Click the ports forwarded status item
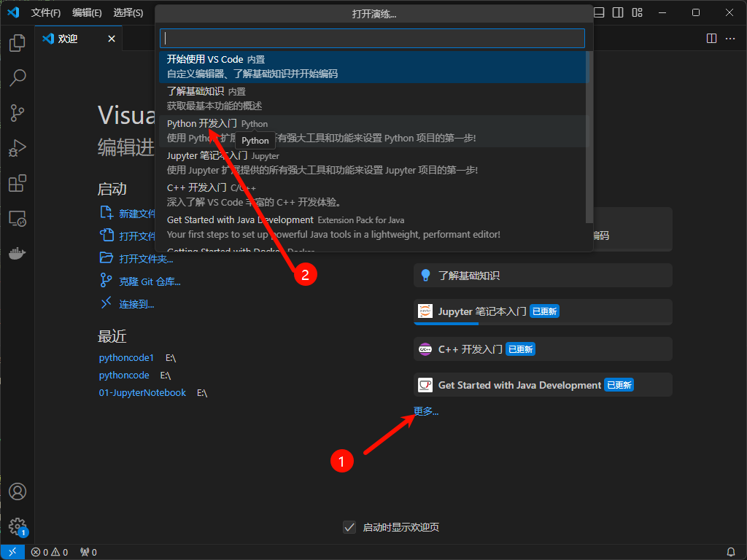This screenshot has height=560, width=747. (x=88, y=552)
